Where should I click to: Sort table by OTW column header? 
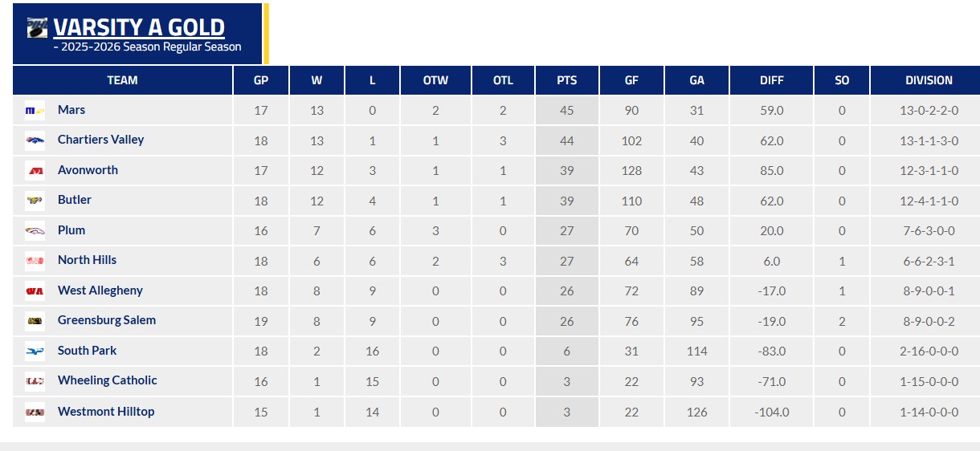[x=435, y=80]
